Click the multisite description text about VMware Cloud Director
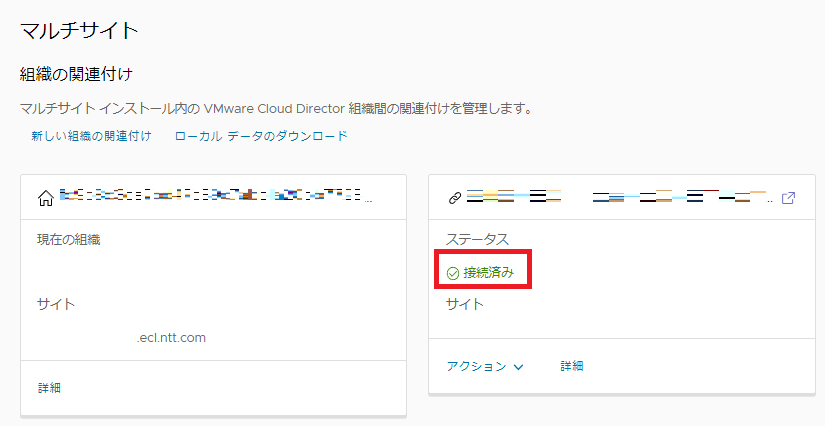Image resolution: width=825 pixels, height=426 pixels. pyautogui.click(x=275, y=108)
